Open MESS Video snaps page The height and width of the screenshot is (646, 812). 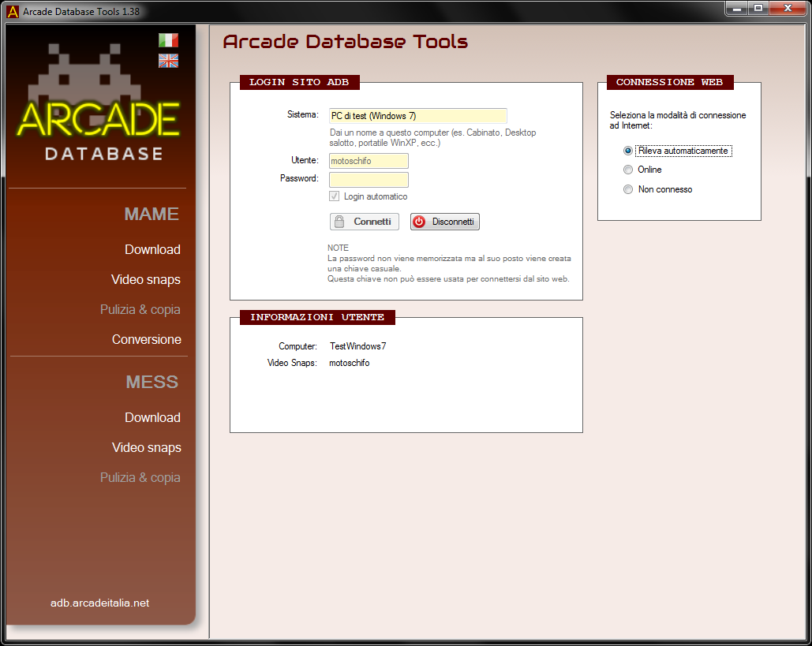[147, 447]
